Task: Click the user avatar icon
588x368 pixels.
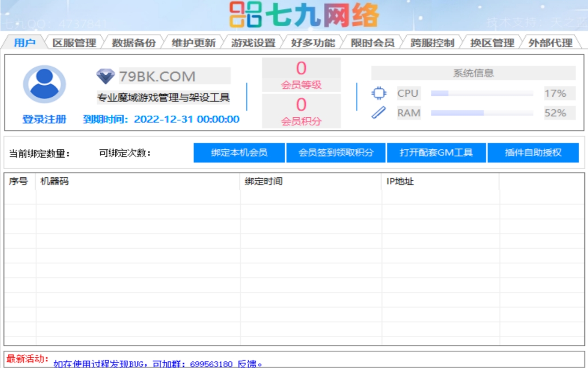Action: 44,84
